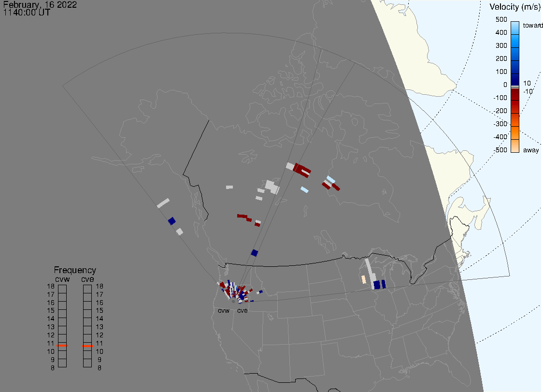The height and width of the screenshot is (392, 543).
Task: Click the date text "February, 16 2022"
Action: tap(40, 4)
